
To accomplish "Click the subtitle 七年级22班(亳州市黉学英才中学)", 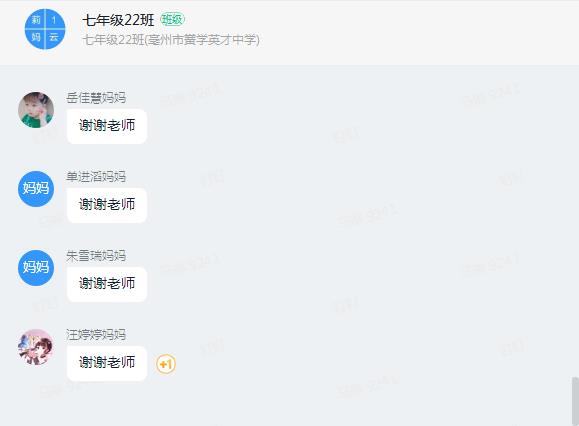I will pos(171,39).
